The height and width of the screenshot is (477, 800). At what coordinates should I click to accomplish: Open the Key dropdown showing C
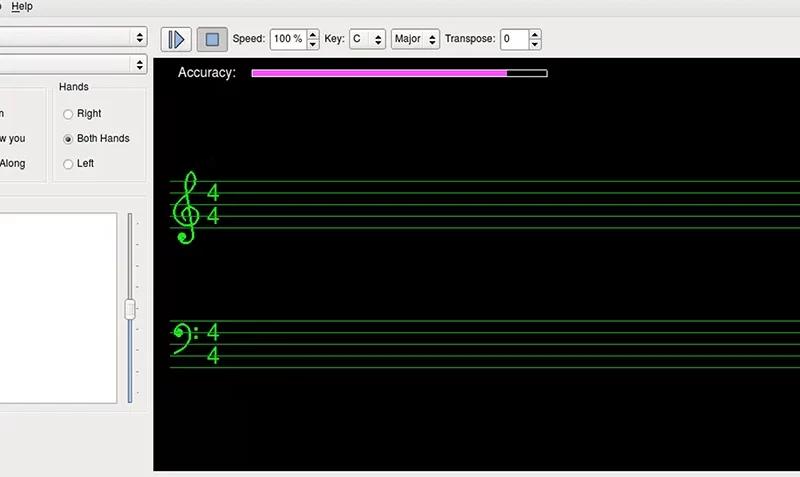(367, 39)
